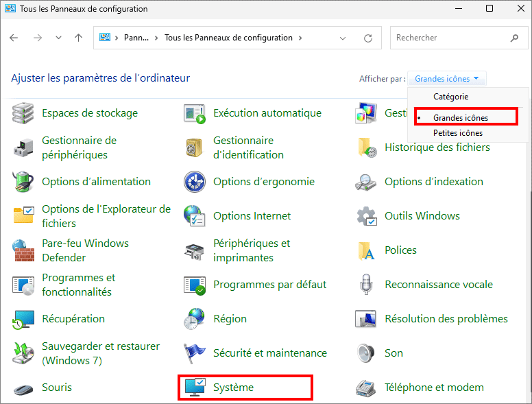Open the 'Grandes icônes' view dropdown
Screen dimensions: 532x404
pos(446,79)
